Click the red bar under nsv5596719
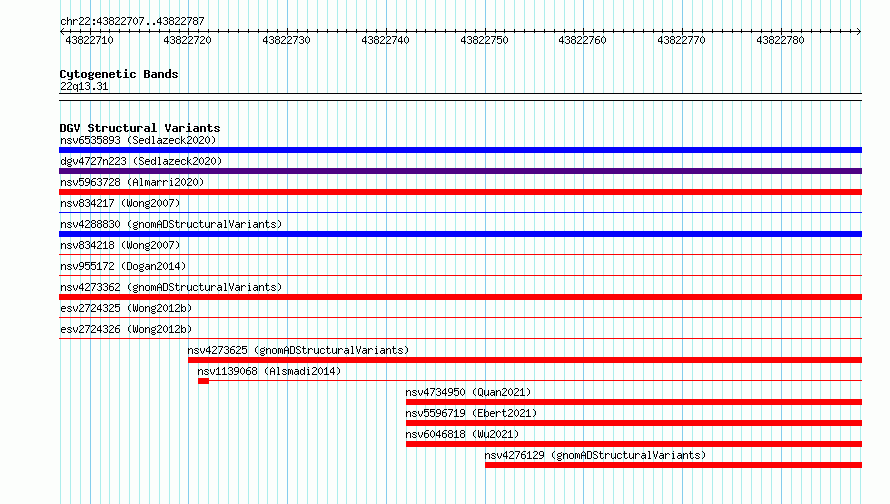 coord(634,423)
